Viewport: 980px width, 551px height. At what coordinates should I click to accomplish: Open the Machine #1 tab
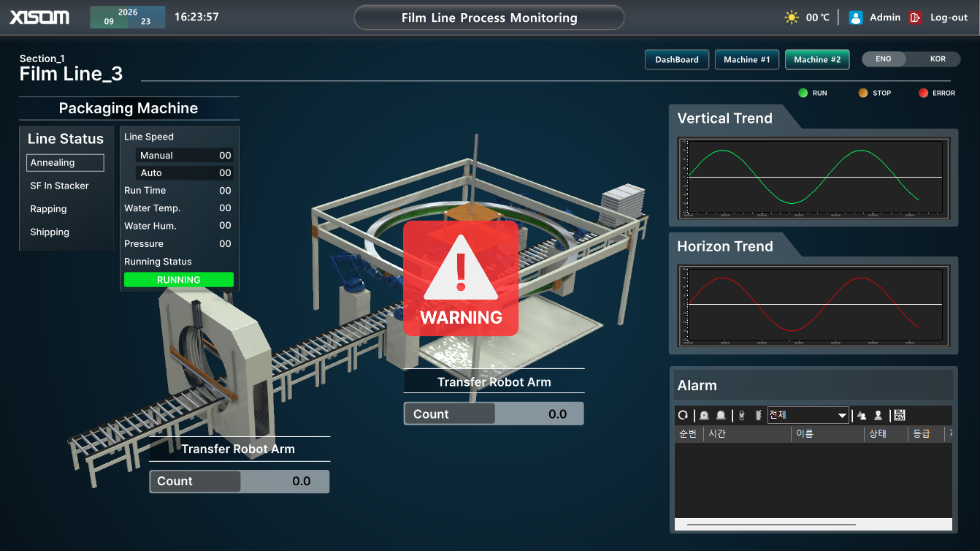click(x=747, y=59)
